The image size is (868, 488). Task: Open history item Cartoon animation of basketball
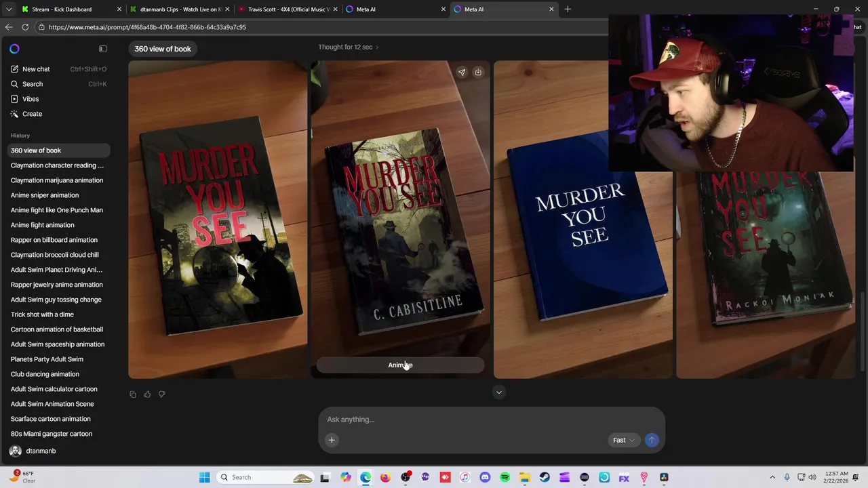57,329
